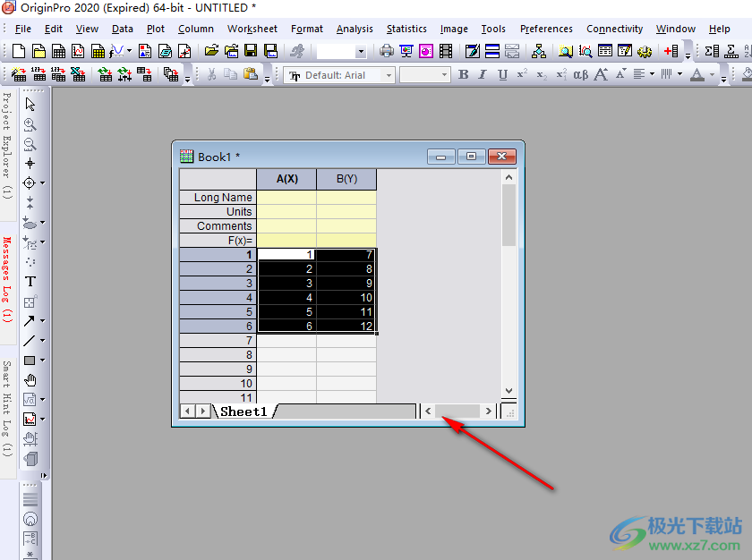Image resolution: width=752 pixels, height=560 pixels.
Task: Open the font size dropdown
Action: click(444, 75)
